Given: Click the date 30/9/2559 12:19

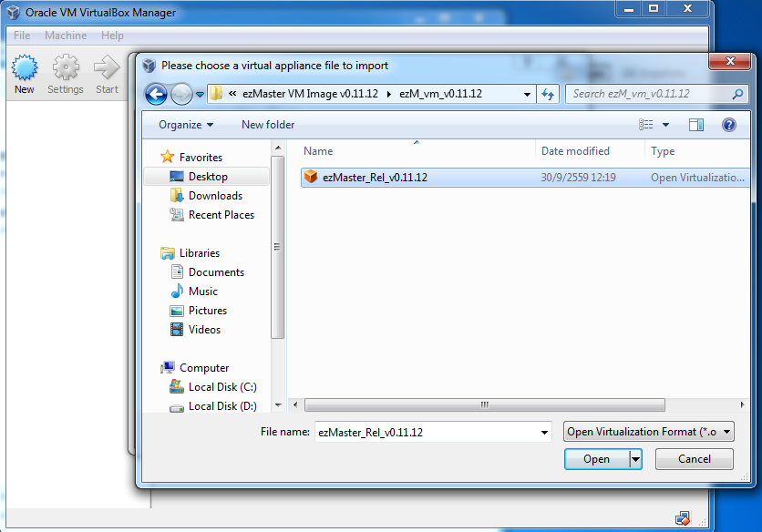Looking at the screenshot, I should pos(578,178).
